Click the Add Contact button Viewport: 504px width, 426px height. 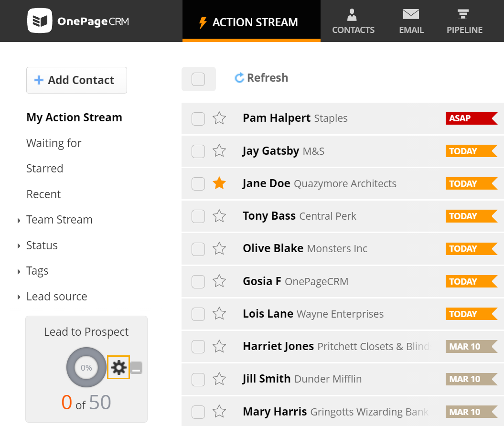coord(76,80)
